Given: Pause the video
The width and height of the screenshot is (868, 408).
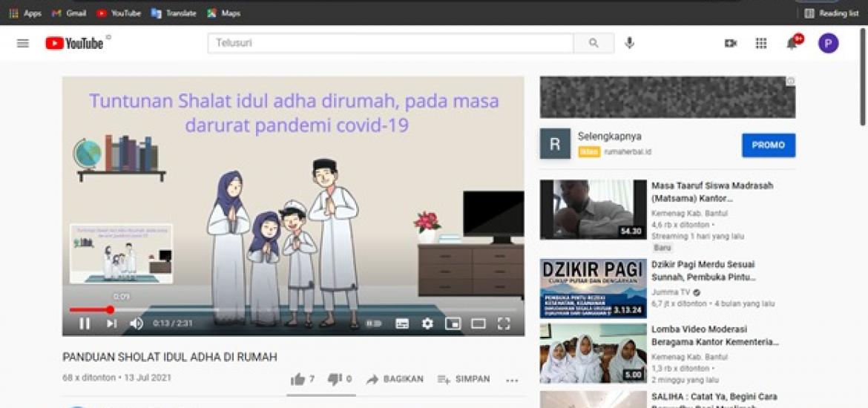Looking at the screenshot, I should point(85,323).
